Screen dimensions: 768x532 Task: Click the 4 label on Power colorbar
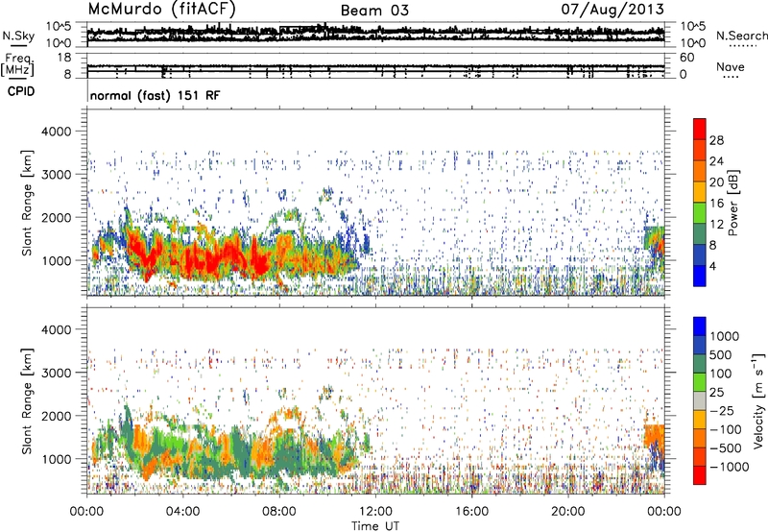[712, 266]
